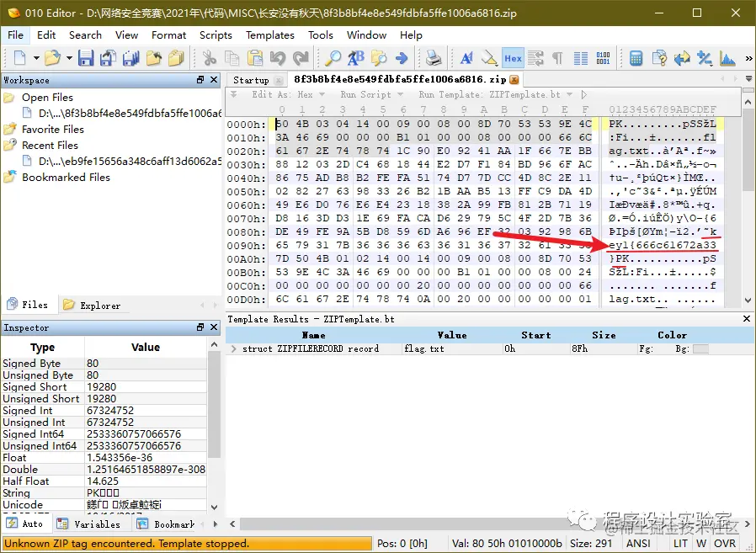The image size is (756, 553).
Task: Click the Copy icon
Action: tap(232, 58)
